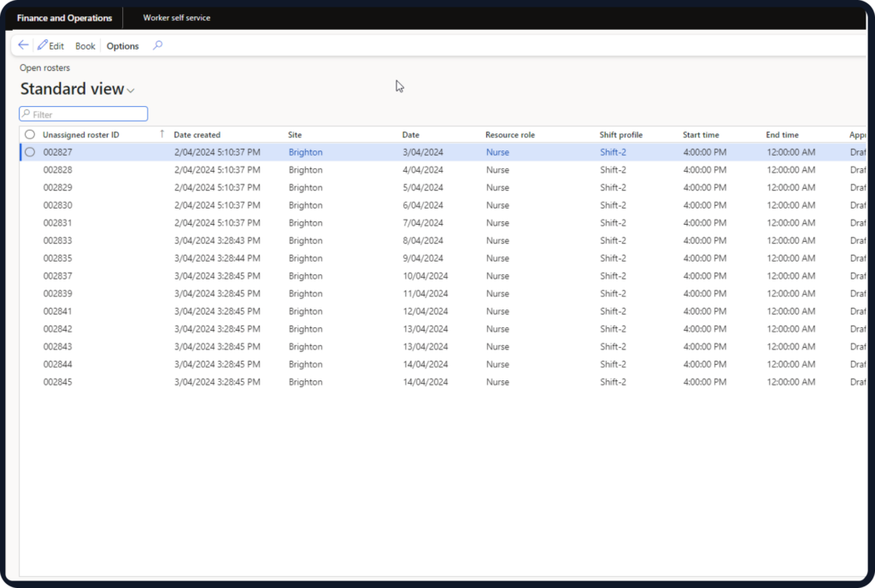875x588 pixels.
Task: Open the Options menu
Action: (x=123, y=46)
